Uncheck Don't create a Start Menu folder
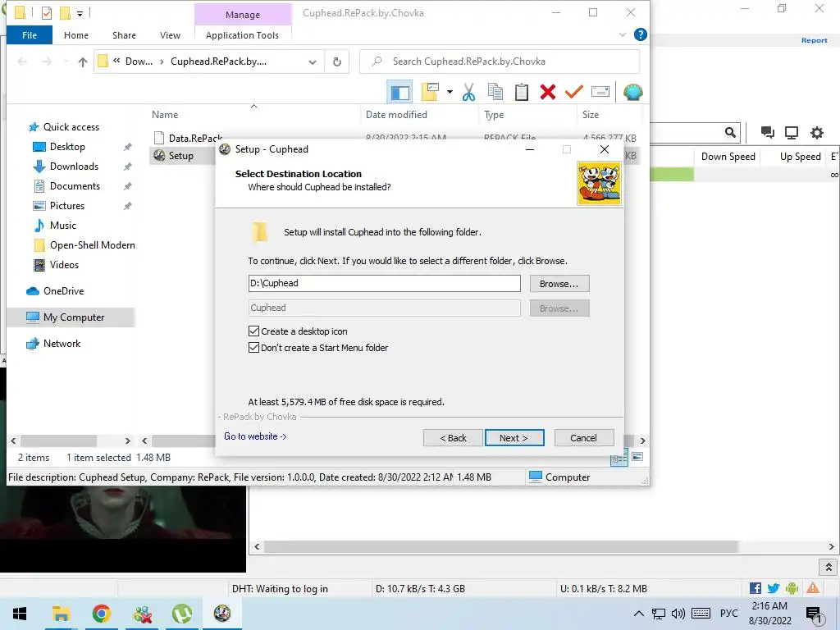This screenshot has width=840, height=630. point(254,347)
